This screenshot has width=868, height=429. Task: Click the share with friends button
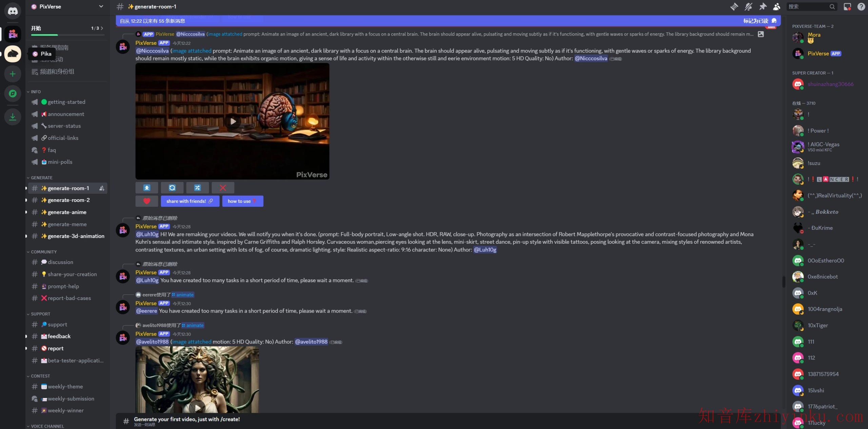190,201
